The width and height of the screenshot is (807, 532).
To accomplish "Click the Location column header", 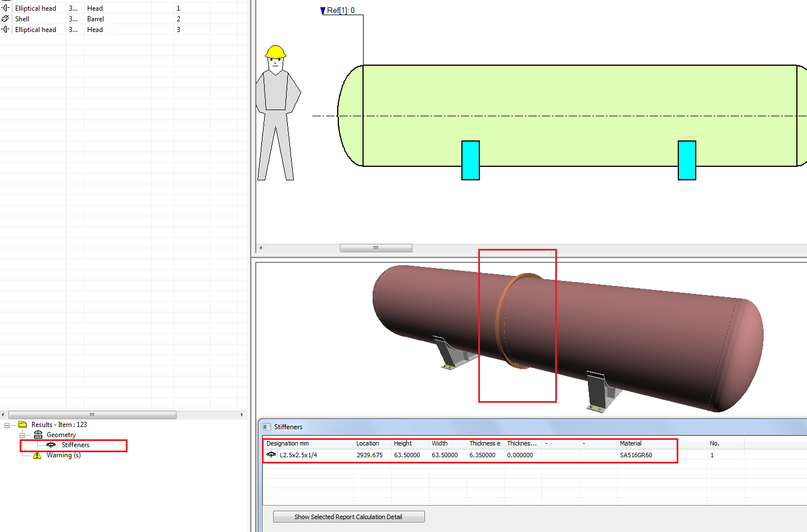I will [x=372, y=443].
